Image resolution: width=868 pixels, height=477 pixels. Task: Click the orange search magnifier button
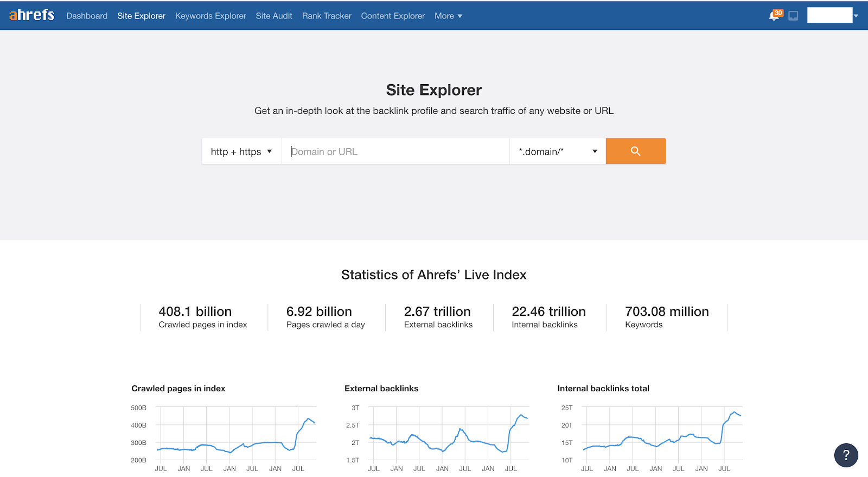tap(635, 151)
